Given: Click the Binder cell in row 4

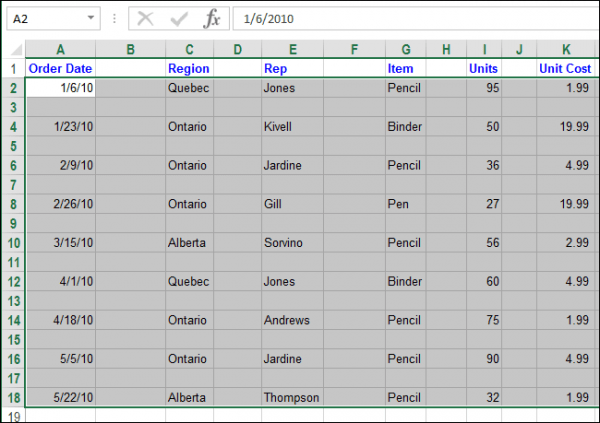Looking at the screenshot, I should click(x=406, y=126).
